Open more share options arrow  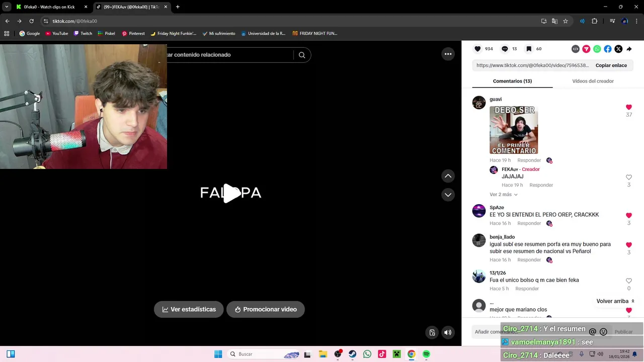coord(629,49)
